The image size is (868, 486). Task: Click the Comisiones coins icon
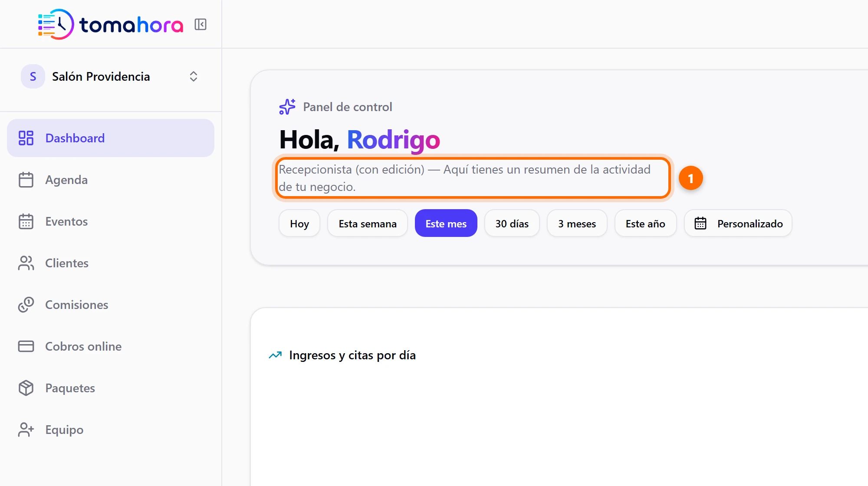[26, 305]
